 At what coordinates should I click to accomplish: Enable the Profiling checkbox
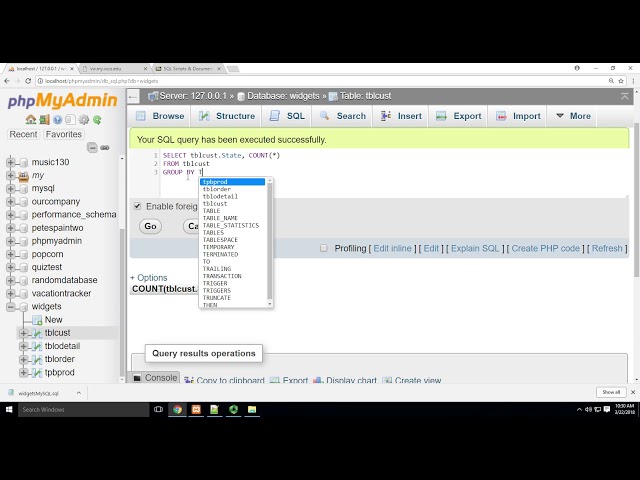coord(323,248)
